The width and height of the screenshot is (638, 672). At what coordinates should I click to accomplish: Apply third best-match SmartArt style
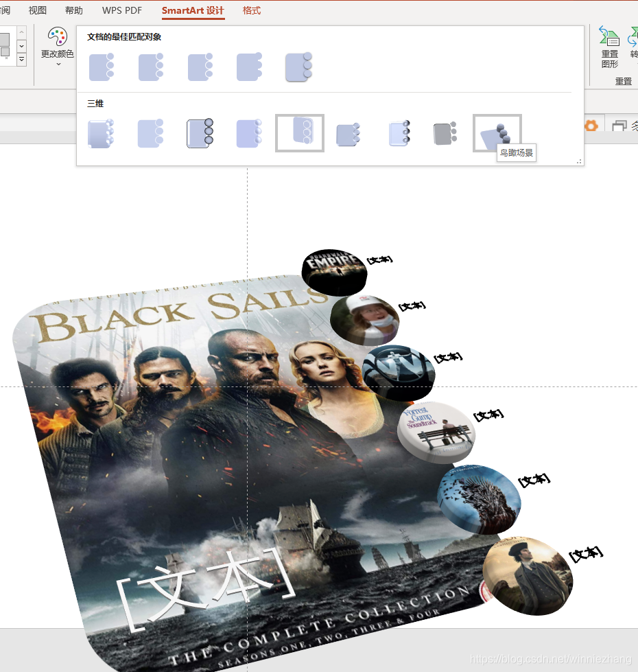point(200,67)
